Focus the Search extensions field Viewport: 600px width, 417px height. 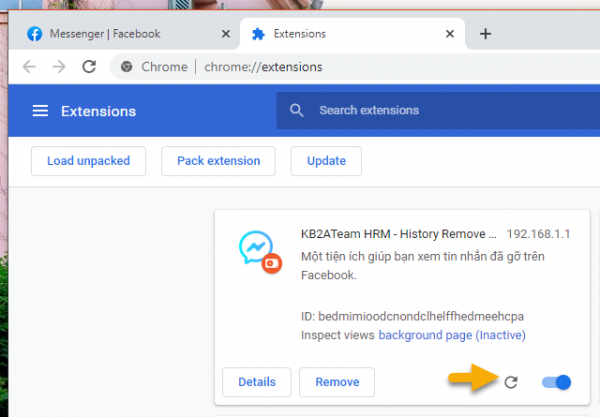(x=438, y=111)
